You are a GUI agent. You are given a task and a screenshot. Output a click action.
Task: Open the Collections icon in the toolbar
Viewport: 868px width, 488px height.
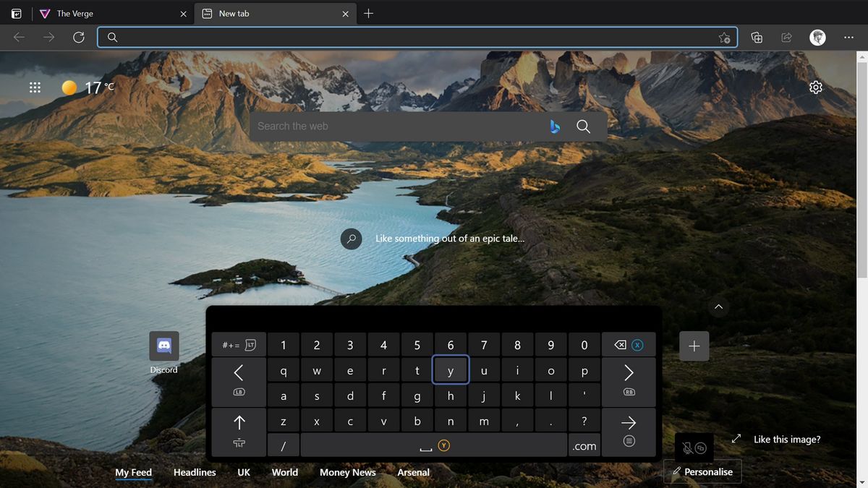(x=756, y=37)
